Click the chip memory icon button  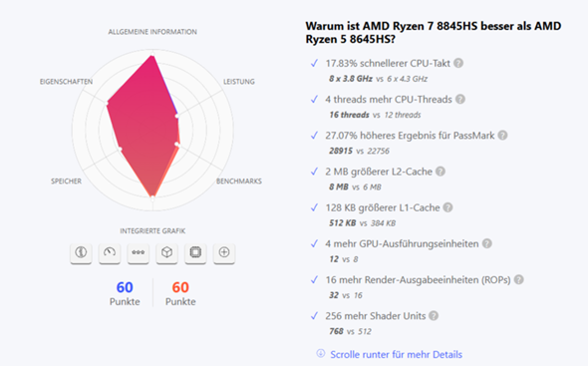[195, 252]
